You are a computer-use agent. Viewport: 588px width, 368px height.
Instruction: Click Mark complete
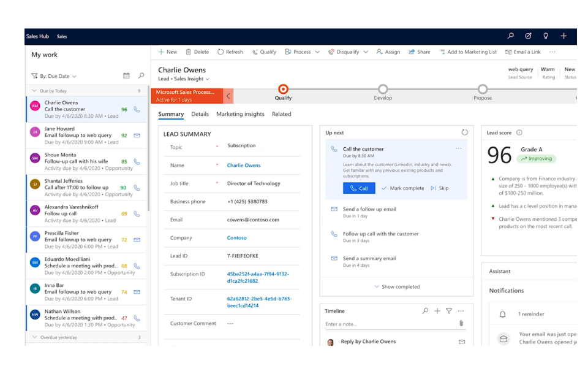[x=403, y=188]
